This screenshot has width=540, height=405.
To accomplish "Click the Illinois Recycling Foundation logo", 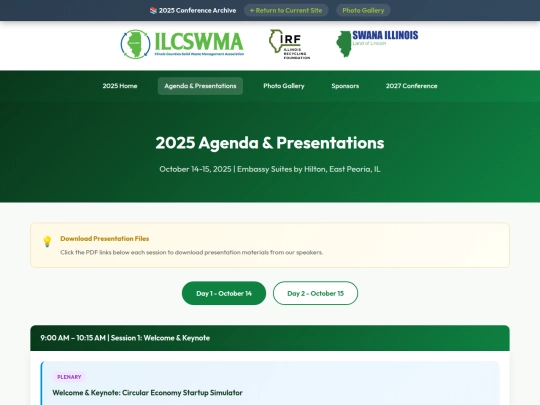I will [x=290, y=44].
